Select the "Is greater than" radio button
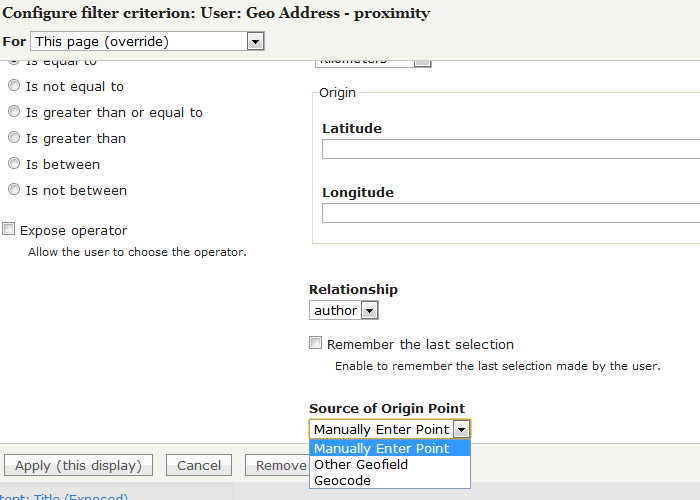 14,139
